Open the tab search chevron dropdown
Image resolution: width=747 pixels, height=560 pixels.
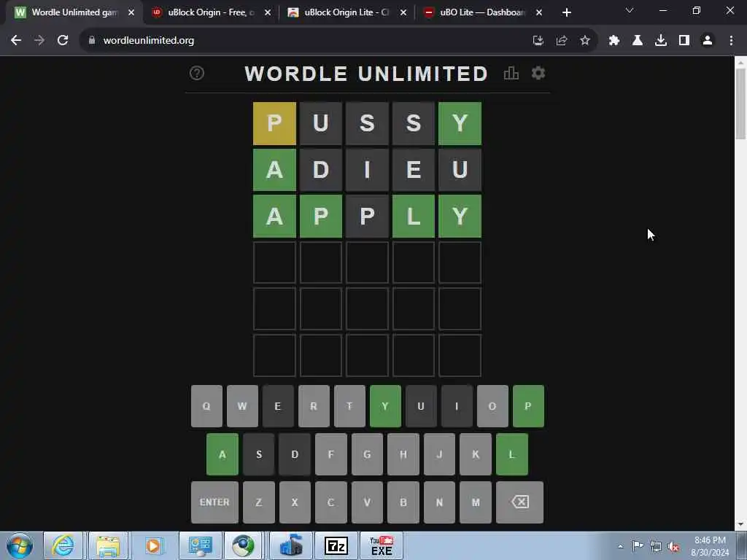pyautogui.click(x=630, y=10)
